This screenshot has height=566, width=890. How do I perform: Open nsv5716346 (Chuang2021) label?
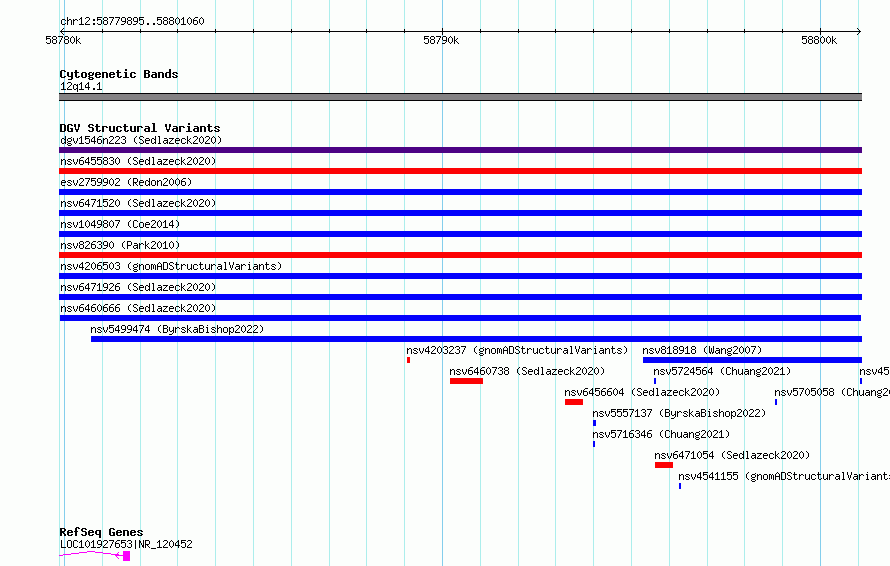coord(661,434)
